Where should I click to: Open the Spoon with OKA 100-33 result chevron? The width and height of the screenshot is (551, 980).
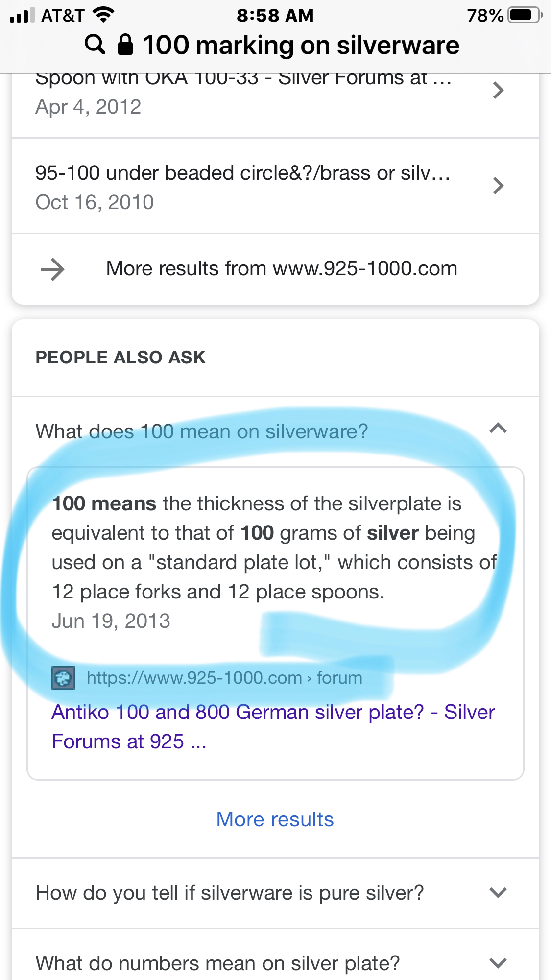498,90
